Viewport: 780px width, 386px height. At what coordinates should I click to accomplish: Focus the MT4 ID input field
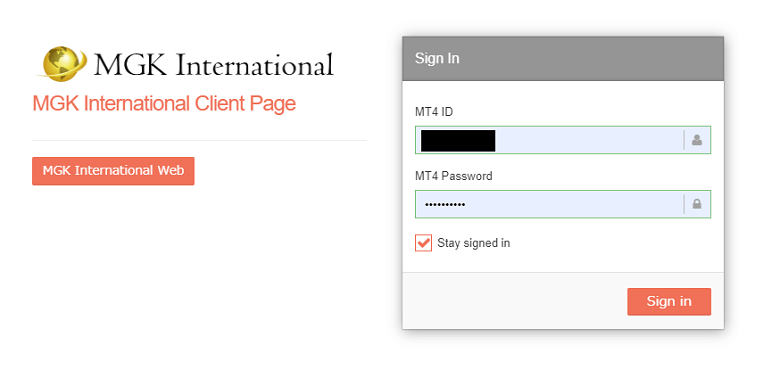coord(563,140)
